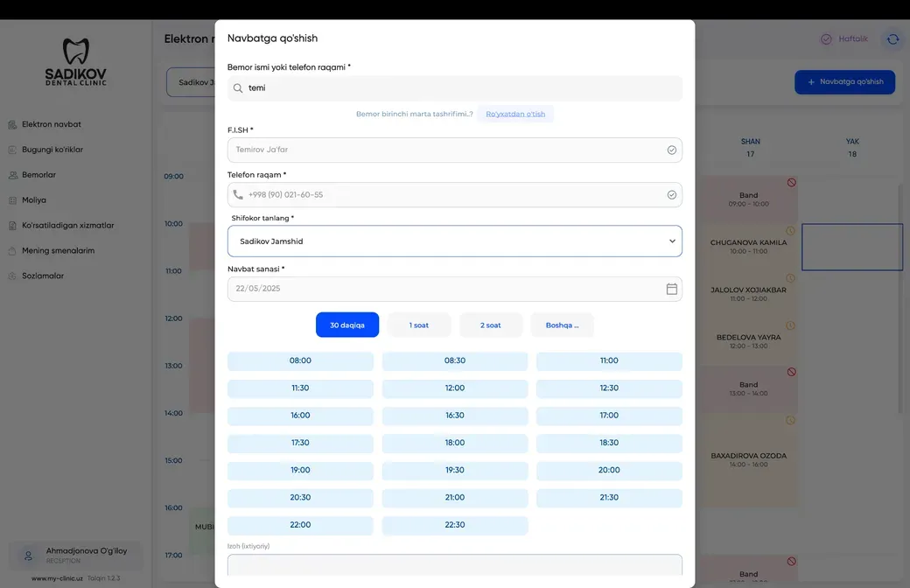Click the empty 10:00 slot under YAK 18
The image size is (910, 588).
(x=852, y=247)
